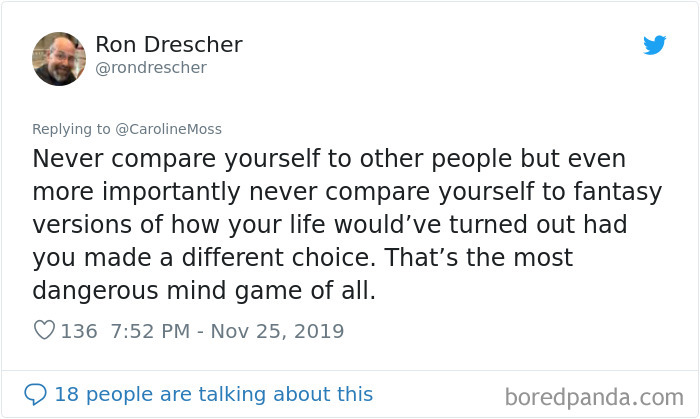Click the word fantasy in the tweet
This screenshot has height=419, width=700.
coord(617,192)
